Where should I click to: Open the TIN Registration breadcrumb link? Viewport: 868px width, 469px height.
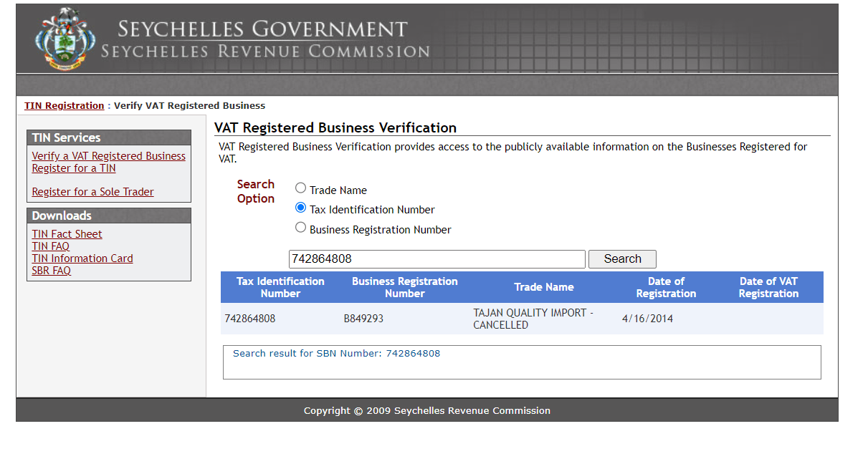pos(64,105)
